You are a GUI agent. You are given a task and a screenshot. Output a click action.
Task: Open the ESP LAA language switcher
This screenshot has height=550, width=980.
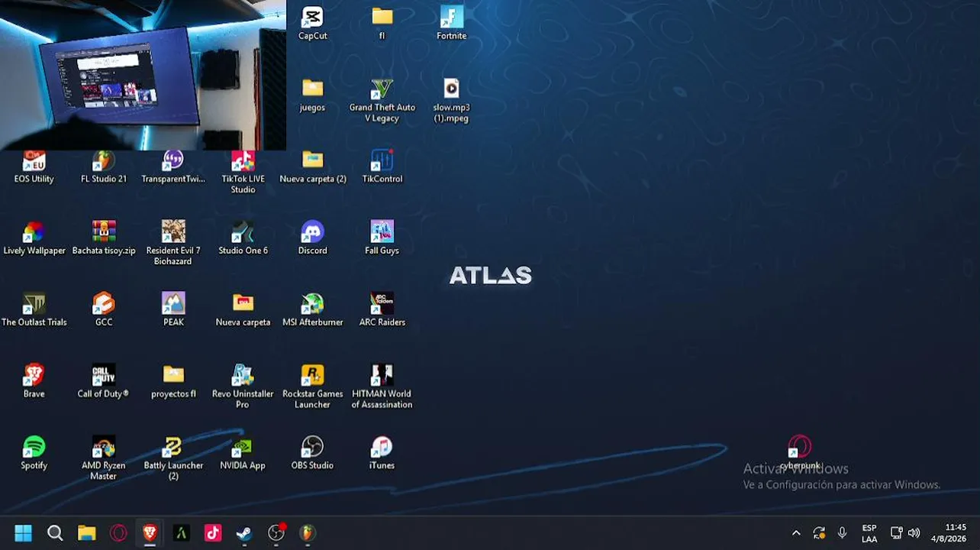[x=869, y=533]
